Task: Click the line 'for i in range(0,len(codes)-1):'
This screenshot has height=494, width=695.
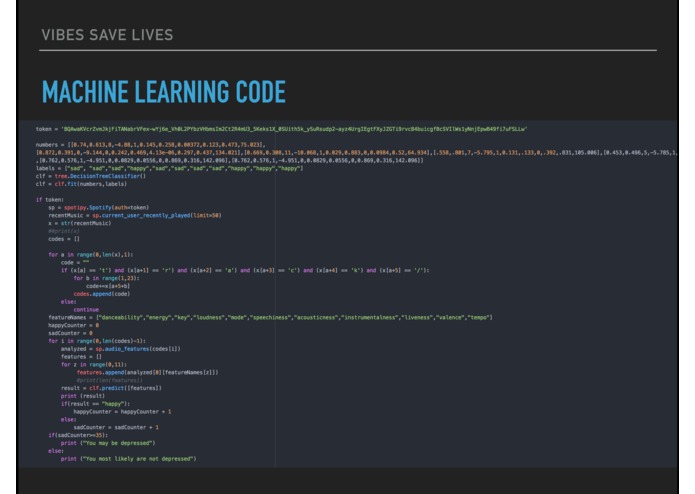Action: coord(97,341)
